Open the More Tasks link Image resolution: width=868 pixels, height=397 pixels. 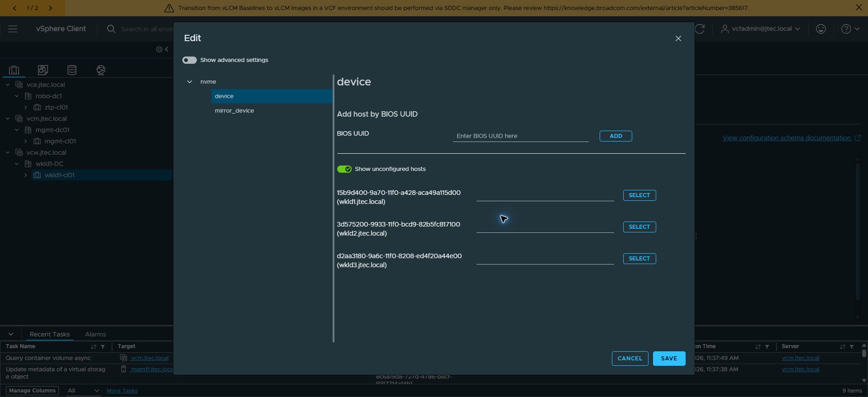[x=122, y=391]
